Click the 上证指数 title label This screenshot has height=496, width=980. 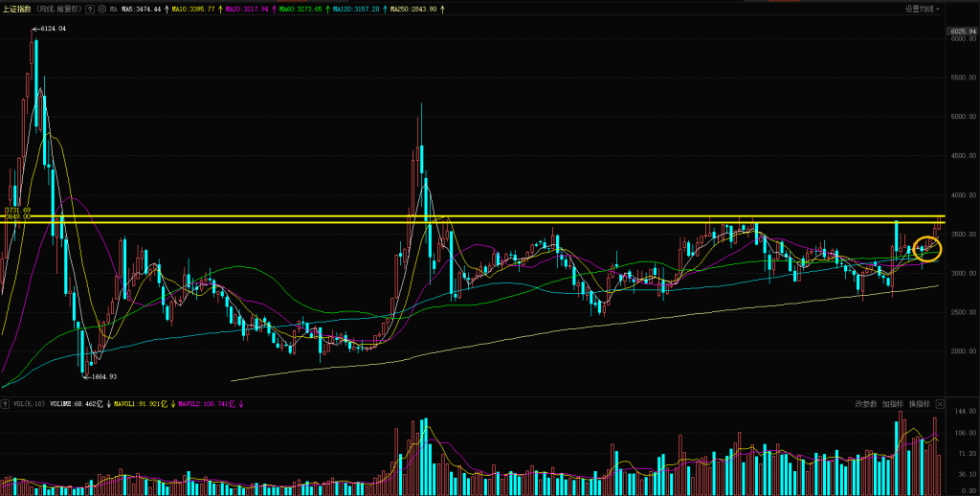click(x=17, y=10)
